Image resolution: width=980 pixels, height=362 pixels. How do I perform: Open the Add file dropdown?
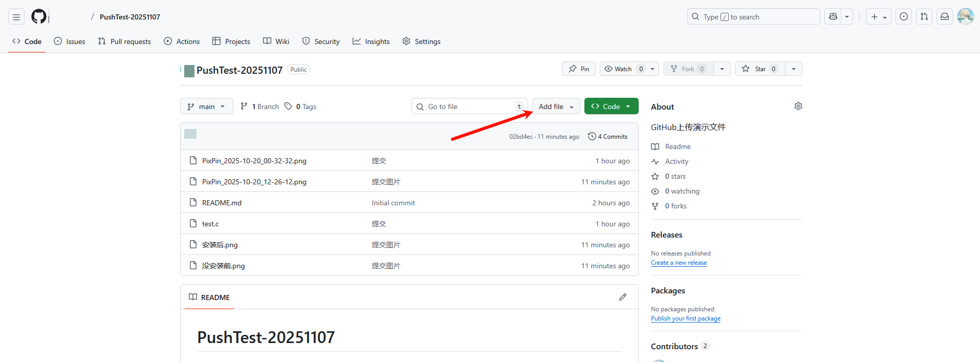556,107
